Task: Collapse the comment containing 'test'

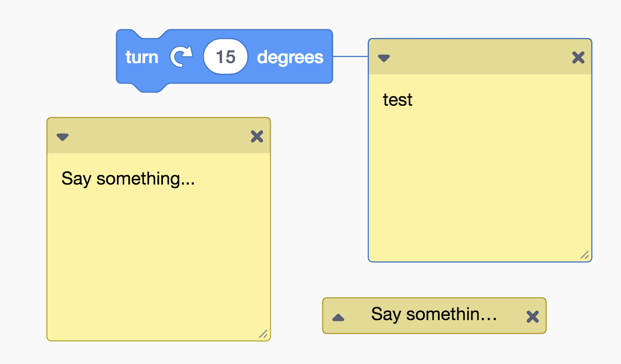Action: [384, 58]
